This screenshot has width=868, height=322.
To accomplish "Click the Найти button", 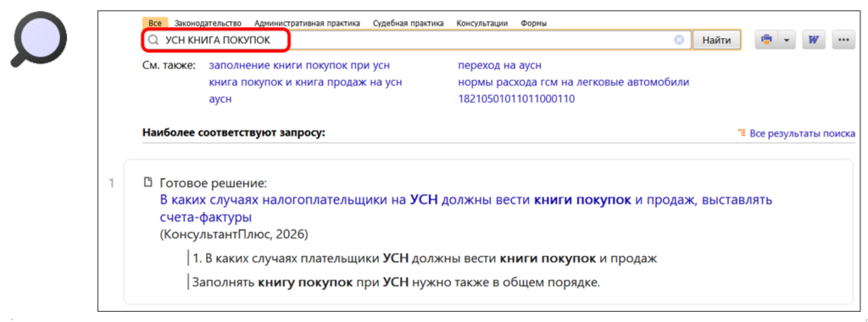I will coord(717,40).
